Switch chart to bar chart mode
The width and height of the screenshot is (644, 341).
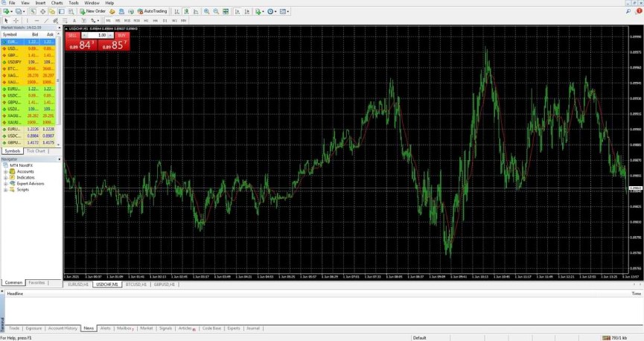coord(176,11)
